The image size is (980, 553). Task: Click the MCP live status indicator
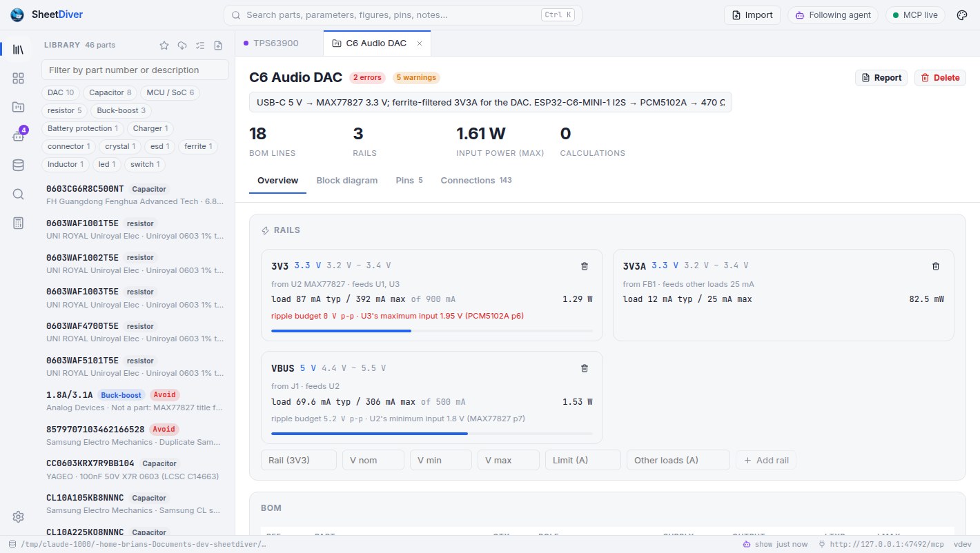tap(915, 15)
